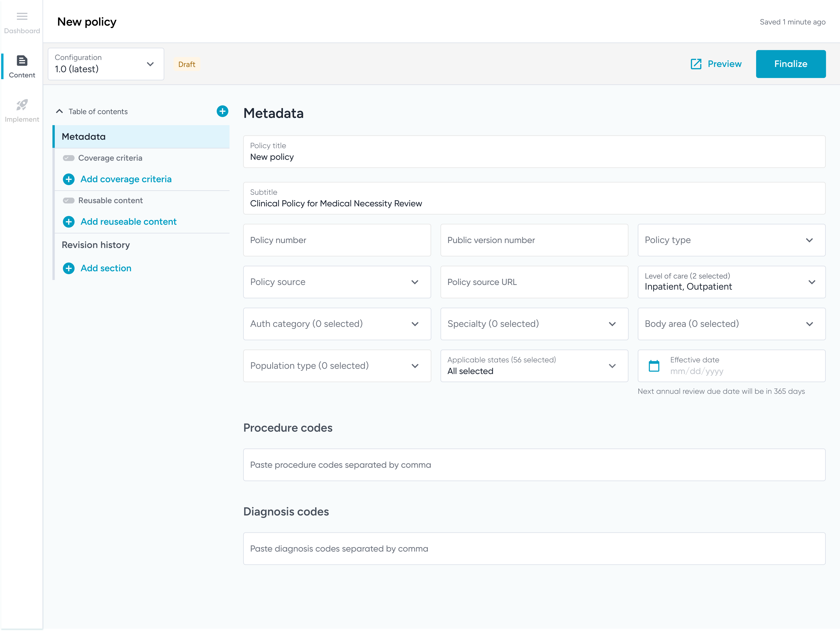Click the procedure codes paste field
Viewport: 840px width, 631px height.
pos(534,465)
